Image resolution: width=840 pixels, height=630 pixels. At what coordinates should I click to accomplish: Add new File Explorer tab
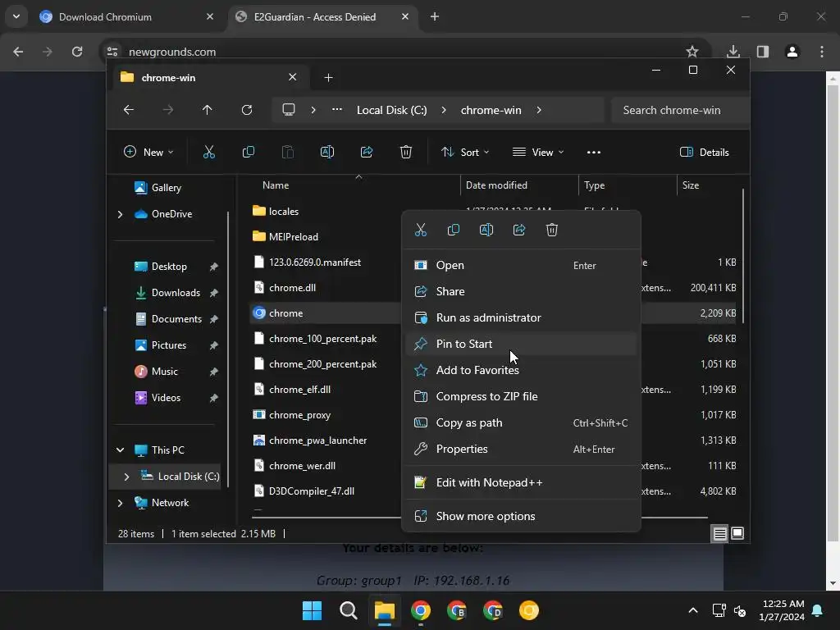coord(328,78)
